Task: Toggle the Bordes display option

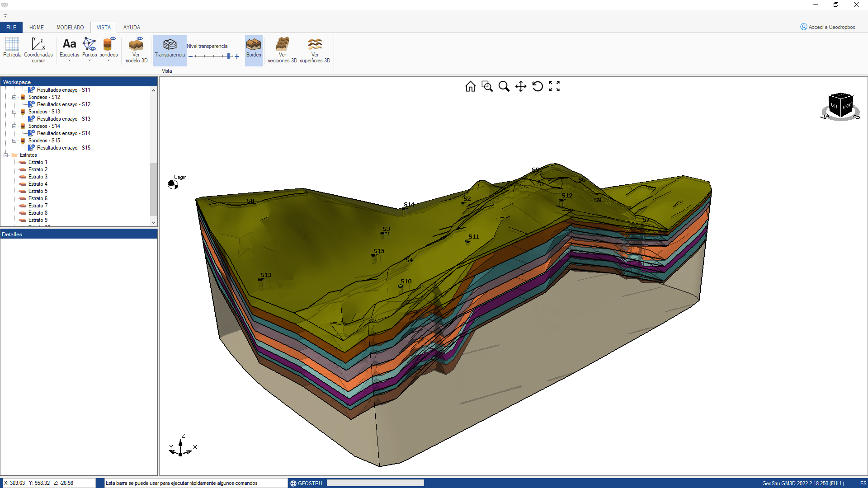Action: 254,47
